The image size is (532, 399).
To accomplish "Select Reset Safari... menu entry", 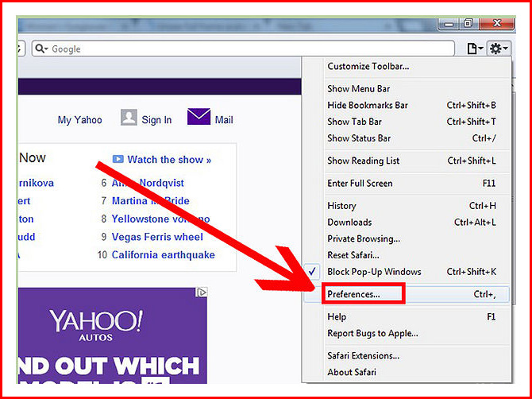I will click(353, 255).
